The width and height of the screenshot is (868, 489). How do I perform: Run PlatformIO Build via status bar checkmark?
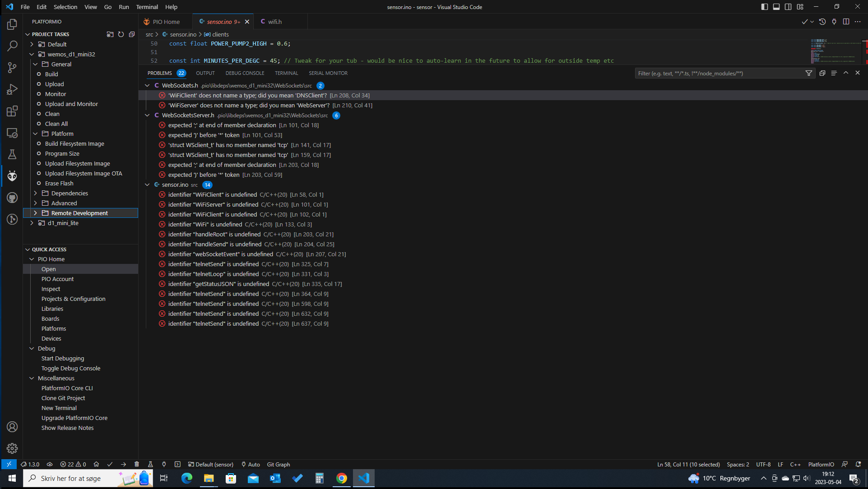(x=110, y=464)
